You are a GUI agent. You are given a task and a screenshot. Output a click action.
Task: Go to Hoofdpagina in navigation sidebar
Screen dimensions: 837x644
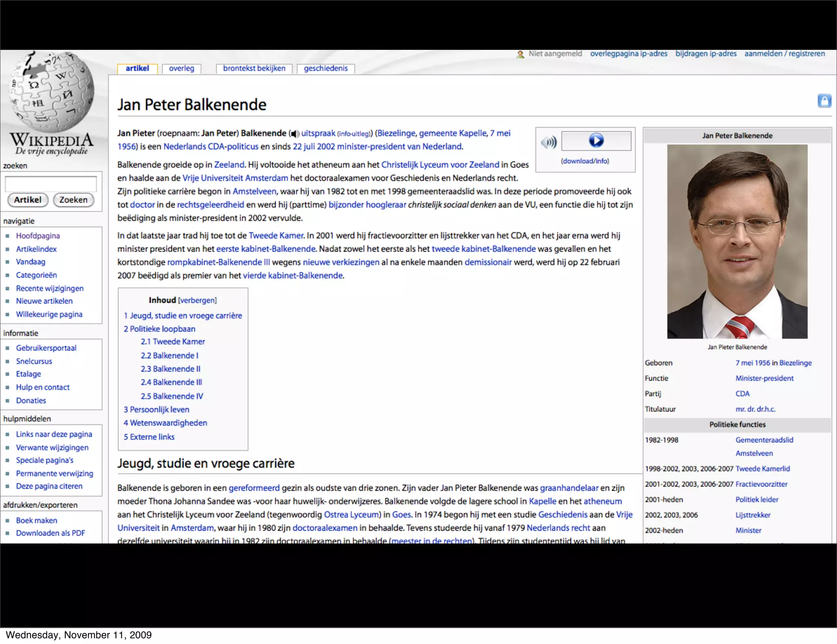38,236
